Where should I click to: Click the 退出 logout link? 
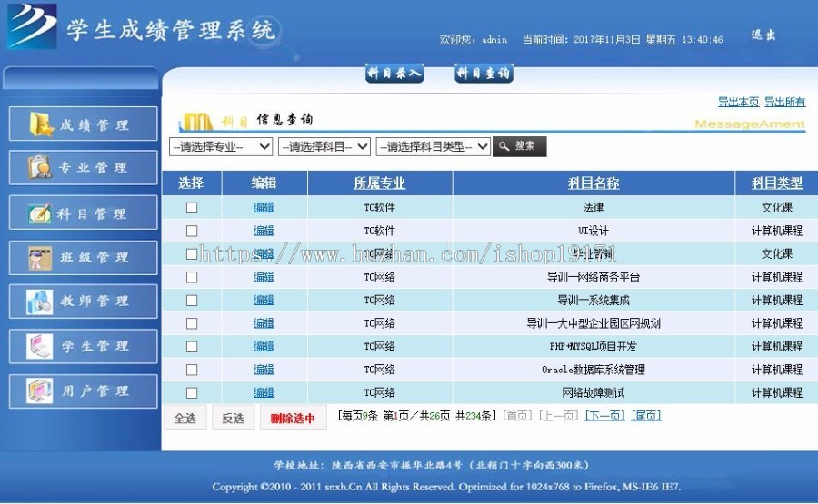tap(763, 35)
